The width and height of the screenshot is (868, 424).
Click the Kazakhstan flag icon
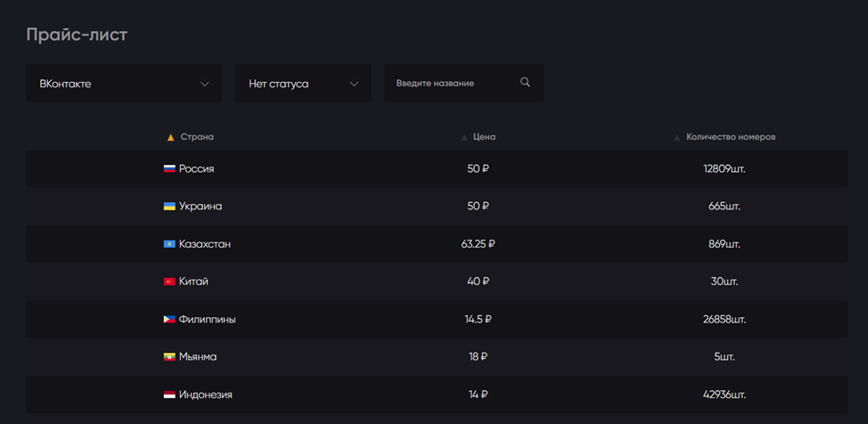[169, 244]
